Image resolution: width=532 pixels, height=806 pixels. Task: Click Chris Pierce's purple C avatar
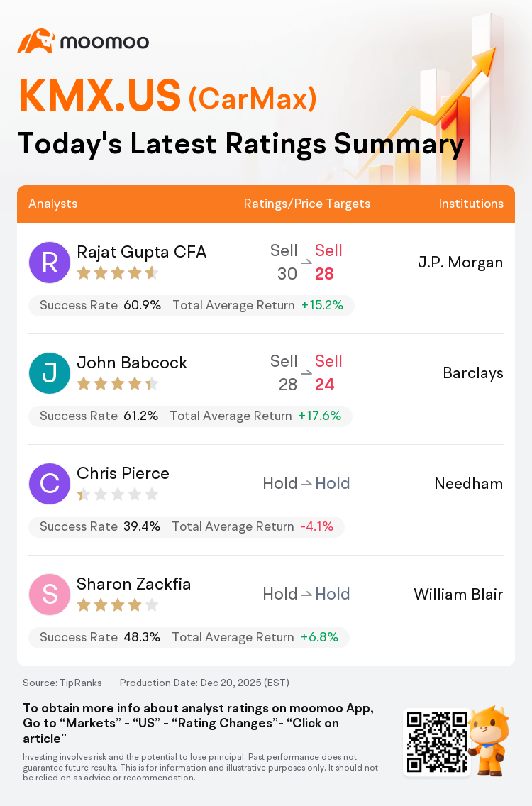point(50,484)
